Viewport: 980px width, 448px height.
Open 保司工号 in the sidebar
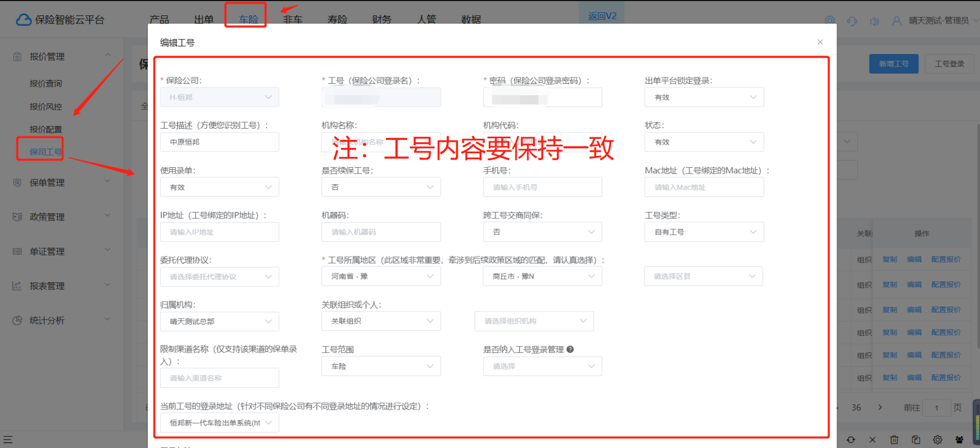pyautogui.click(x=46, y=152)
